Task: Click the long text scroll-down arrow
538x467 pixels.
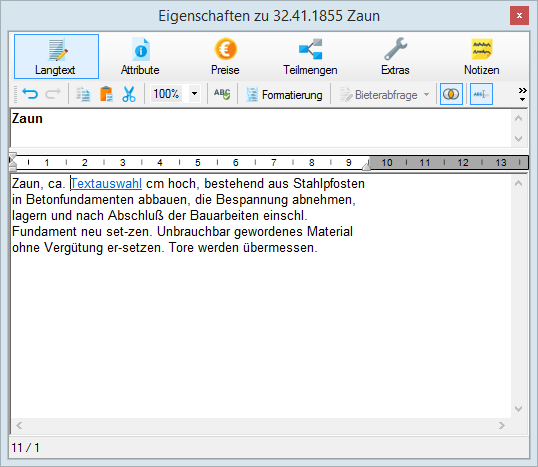Action: (x=518, y=409)
